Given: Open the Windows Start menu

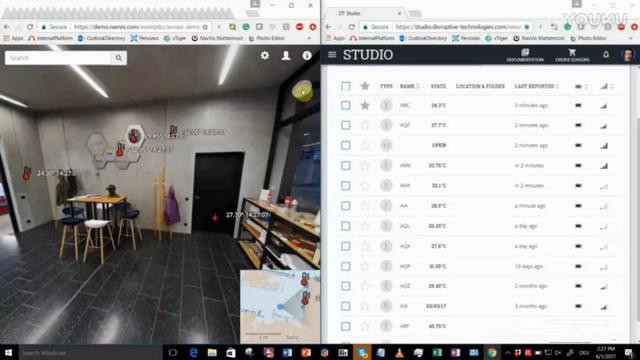Looking at the screenshot, I should point(8,352).
